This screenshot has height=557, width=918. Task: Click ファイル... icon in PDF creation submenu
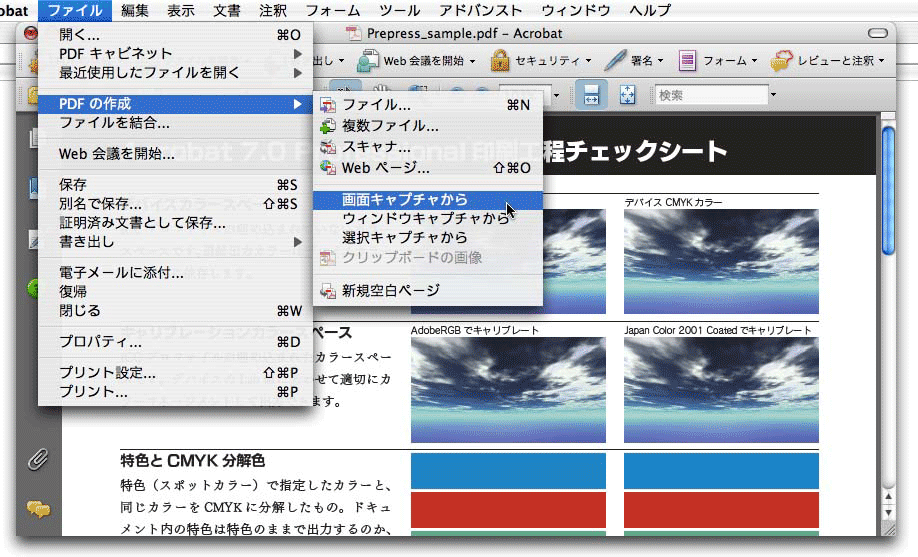(x=328, y=105)
